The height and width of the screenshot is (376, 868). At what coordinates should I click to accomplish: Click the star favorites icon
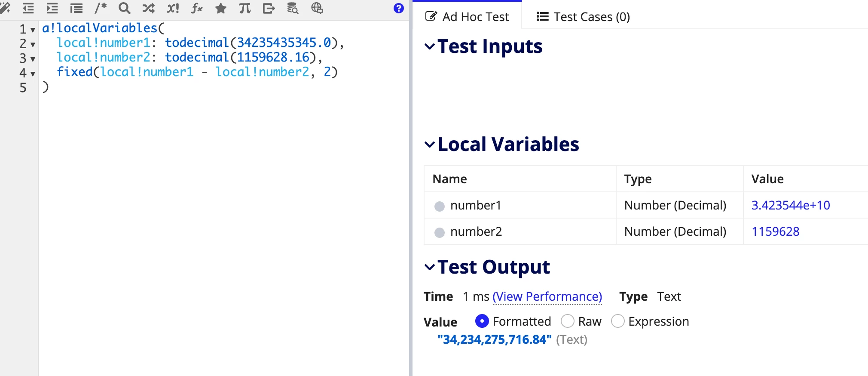pos(221,8)
